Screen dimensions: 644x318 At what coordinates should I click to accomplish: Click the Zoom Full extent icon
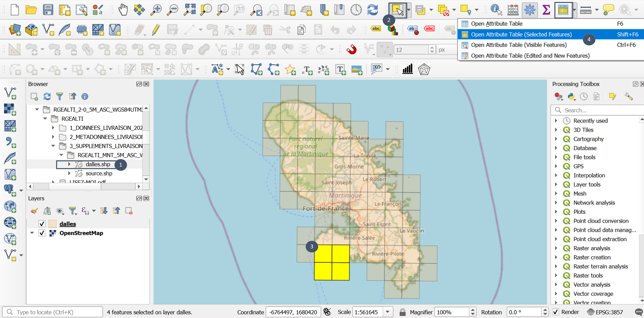(189, 10)
